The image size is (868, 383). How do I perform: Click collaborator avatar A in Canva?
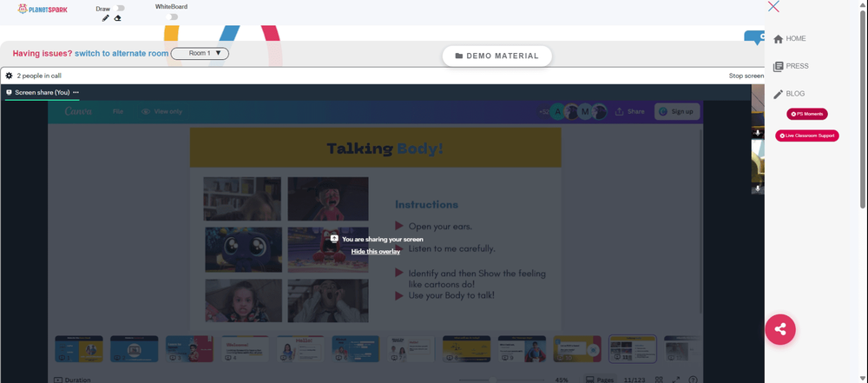tap(557, 111)
